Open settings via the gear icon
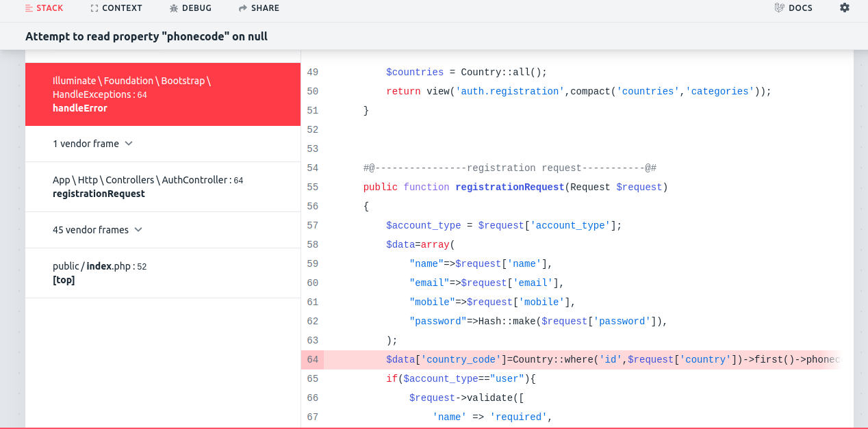 click(x=844, y=8)
